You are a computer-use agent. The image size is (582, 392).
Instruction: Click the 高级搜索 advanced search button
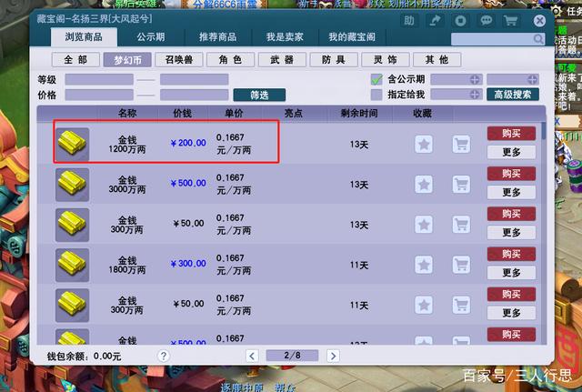[x=514, y=94]
